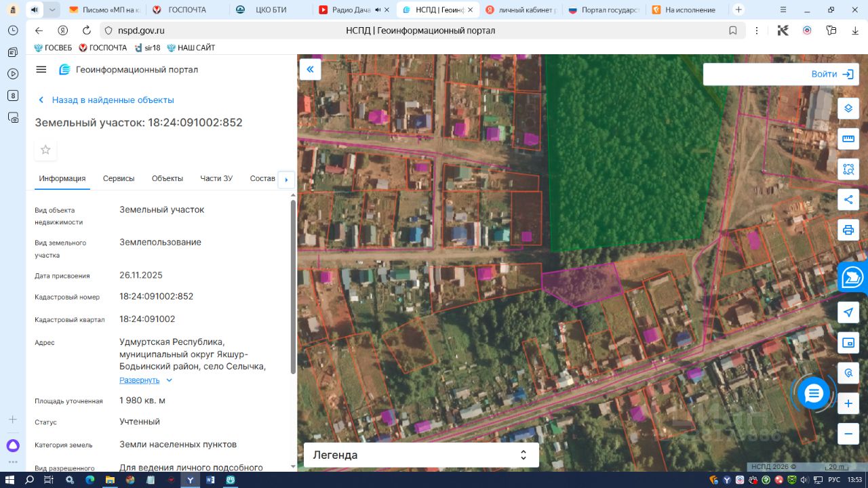The image size is (868, 488).
Task: Share the current map view
Action: point(848,200)
